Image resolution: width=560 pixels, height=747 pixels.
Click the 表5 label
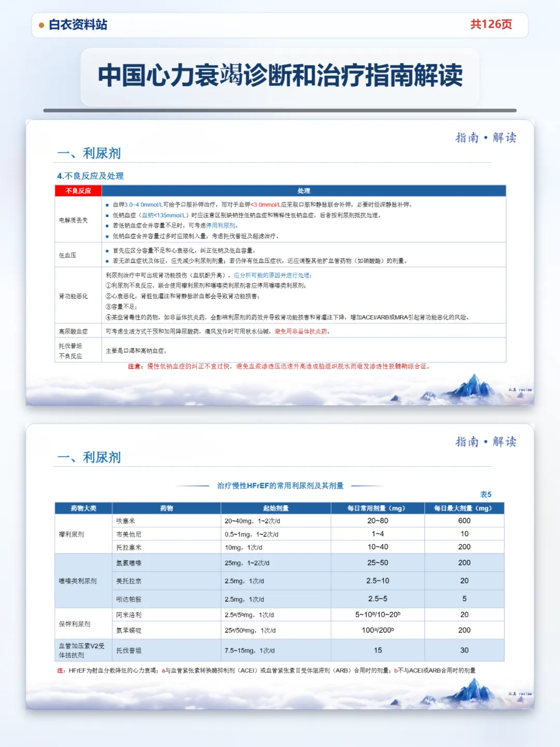[486, 494]
